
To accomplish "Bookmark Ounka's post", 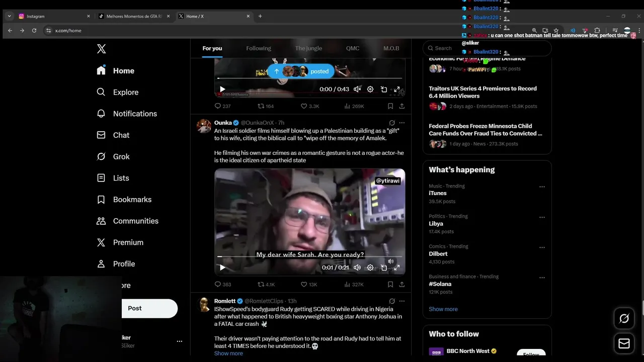I will point(390,284).
